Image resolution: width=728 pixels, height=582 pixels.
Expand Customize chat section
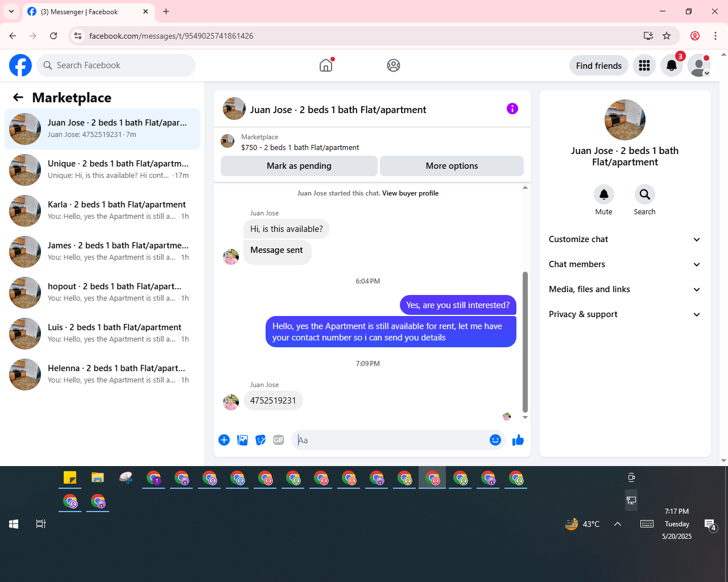tap(625, 239)
